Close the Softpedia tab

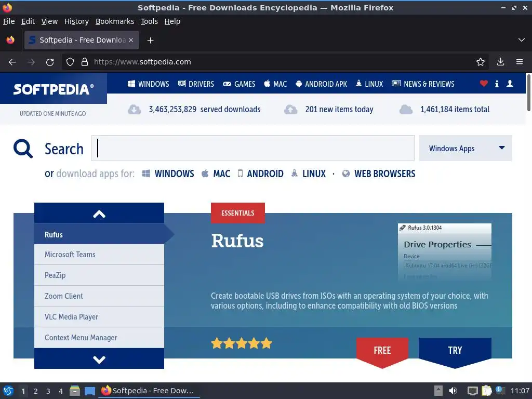131,40
